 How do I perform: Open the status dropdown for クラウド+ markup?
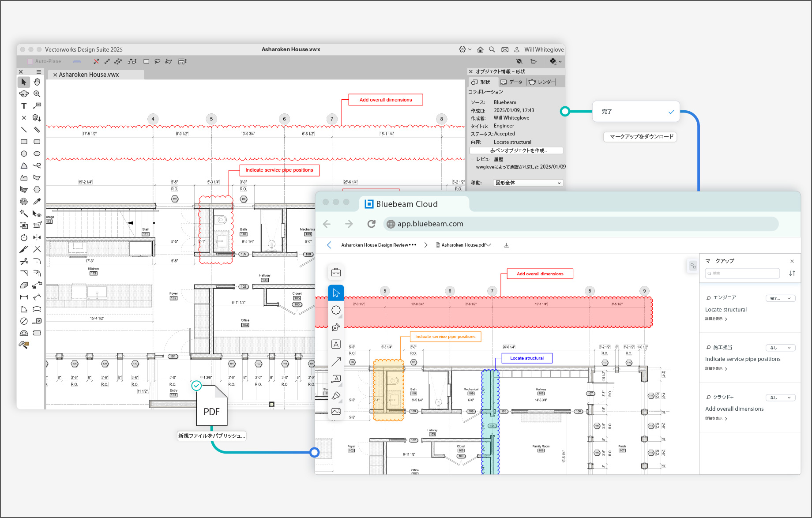tap(780, 398)
